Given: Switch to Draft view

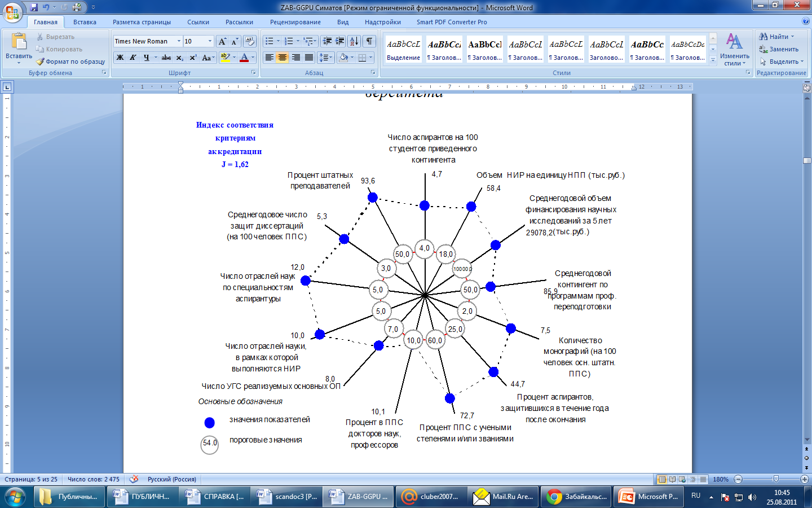Looking at the screenshot, I should (x=703, y=479).
